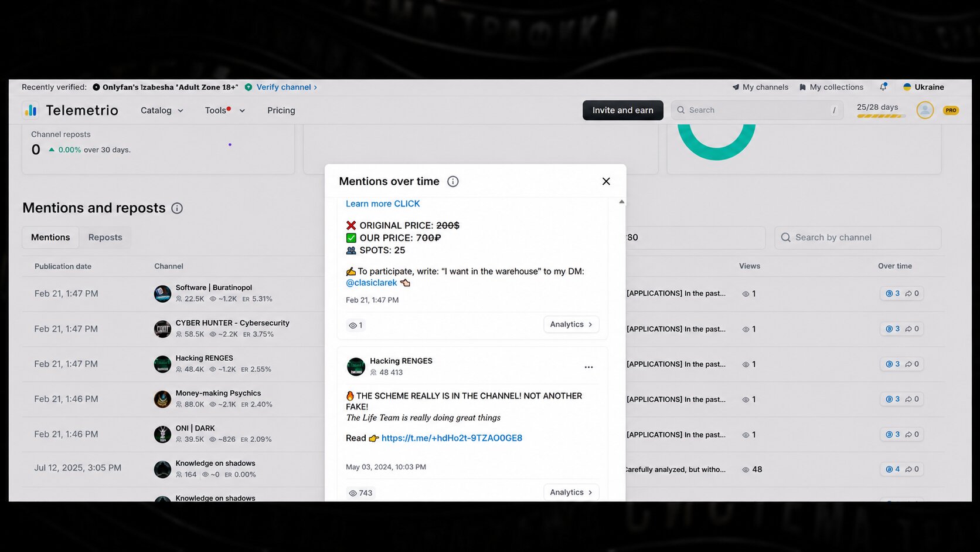The image size is (980, 552).
Task: Click info icon next to Mentions over time
Action: 453,181
